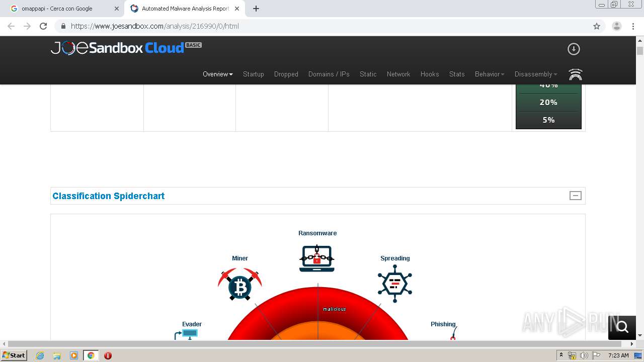Open Windows Explorer from taskbar
Viewport: 644px width, 362px height.
(57, 355)
